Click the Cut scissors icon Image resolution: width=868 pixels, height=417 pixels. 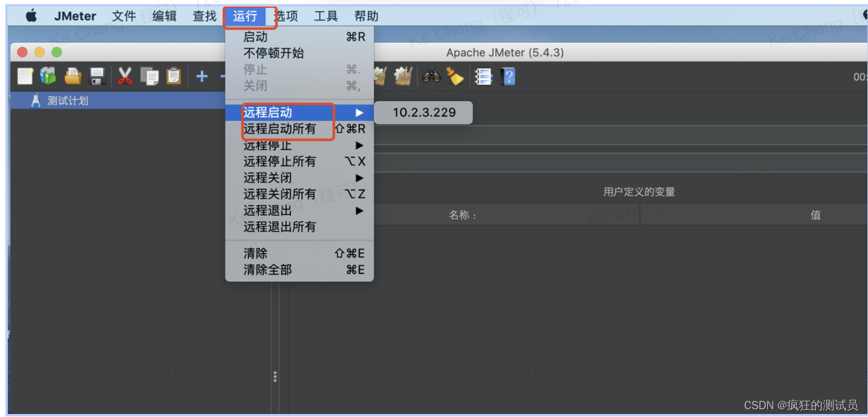124,76
